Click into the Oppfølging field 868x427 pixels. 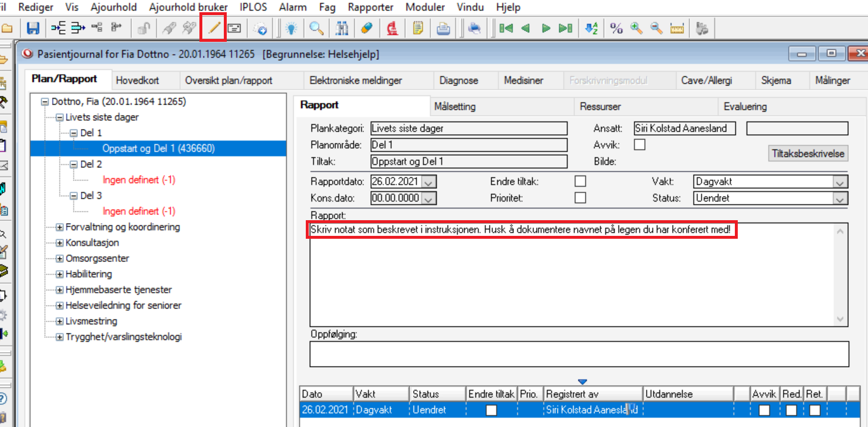579,354
